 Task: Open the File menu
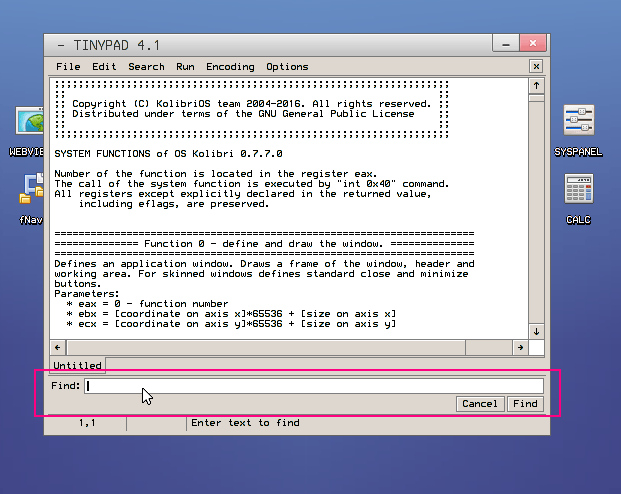[x=68, y=67]
